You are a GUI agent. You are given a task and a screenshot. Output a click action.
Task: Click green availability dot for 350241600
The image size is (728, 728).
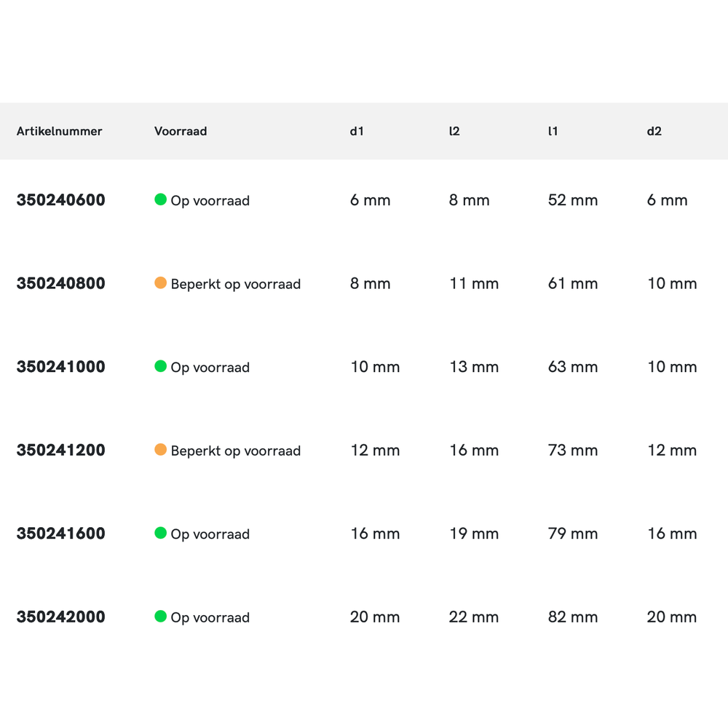coord(161,533)
